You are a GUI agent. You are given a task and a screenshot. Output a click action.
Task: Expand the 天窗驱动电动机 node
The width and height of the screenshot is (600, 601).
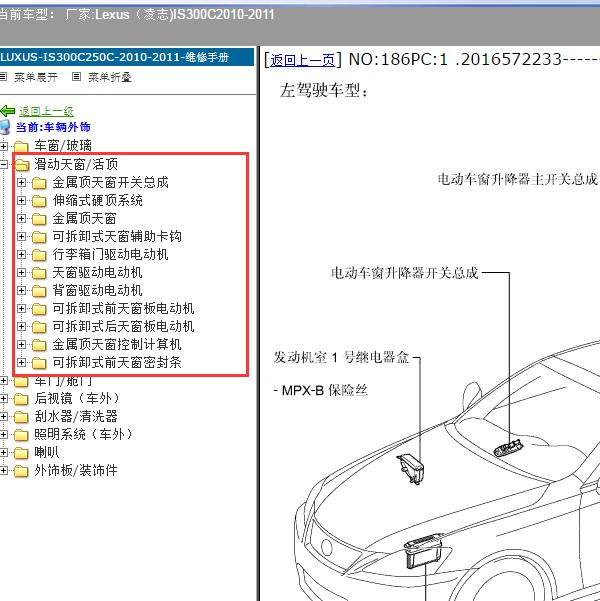(21, 273)
